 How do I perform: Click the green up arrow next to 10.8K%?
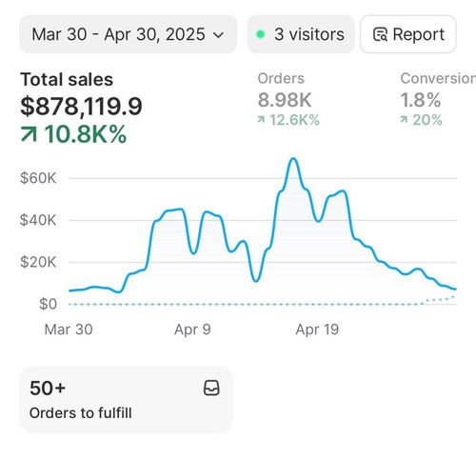[x=29, y=134]
